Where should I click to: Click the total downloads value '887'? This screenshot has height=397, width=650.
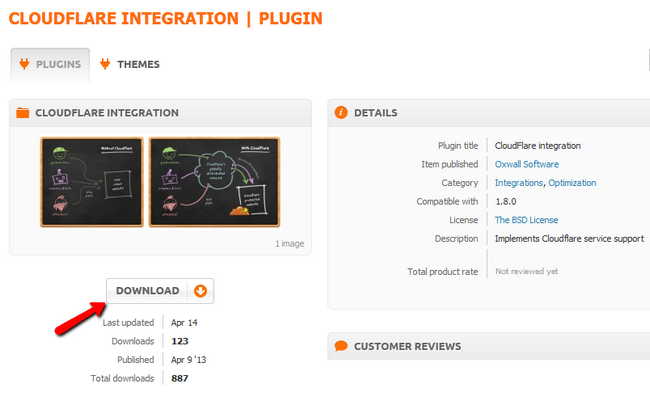tap(180, 378)
